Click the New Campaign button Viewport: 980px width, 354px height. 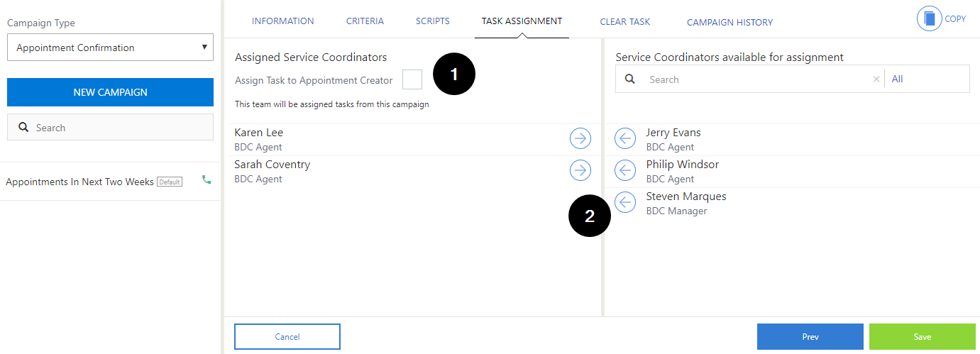pos(110,92)
